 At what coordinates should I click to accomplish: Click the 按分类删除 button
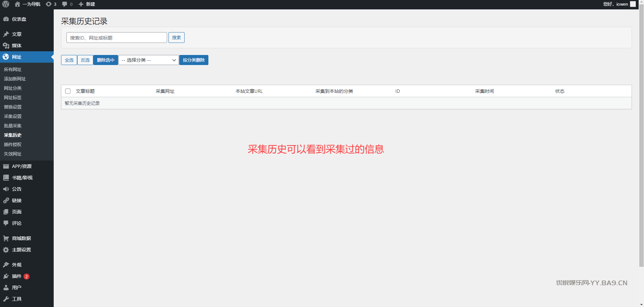(194, 60)
